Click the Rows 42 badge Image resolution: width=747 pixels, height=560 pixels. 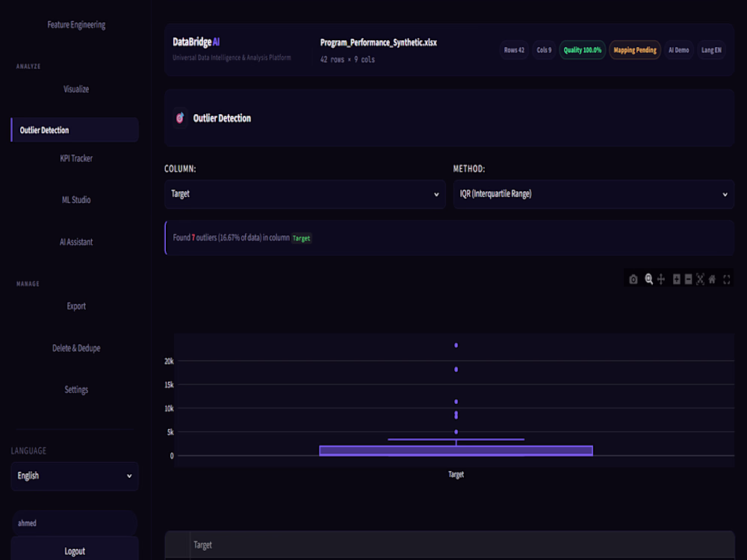tap(514, 50)
